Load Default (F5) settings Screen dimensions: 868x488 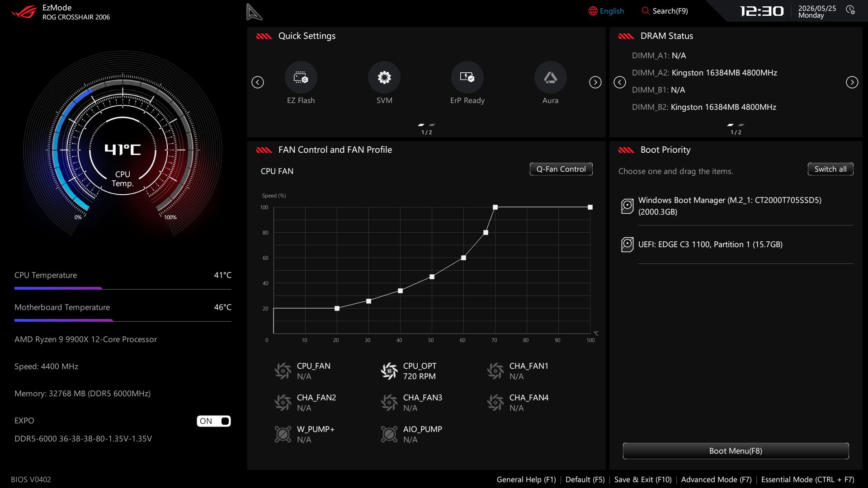585,479
